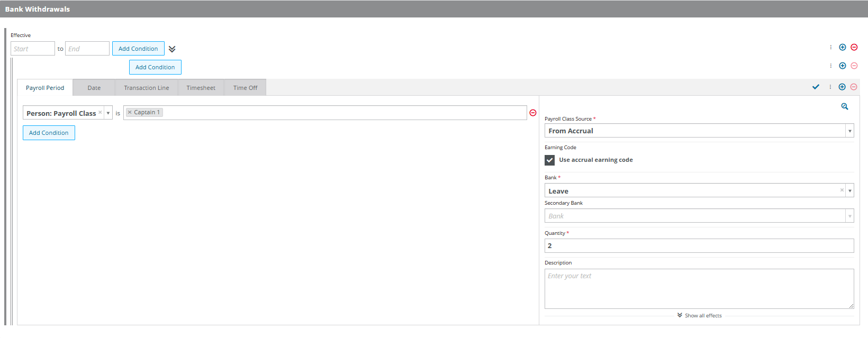Open the Secondary Bank dropdown
The image size is (868, 338).
[x=850, y=216]
